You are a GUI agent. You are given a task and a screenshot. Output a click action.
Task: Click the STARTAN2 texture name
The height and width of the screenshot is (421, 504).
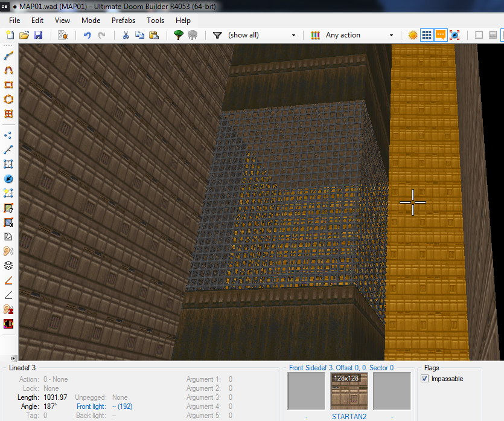349,417
